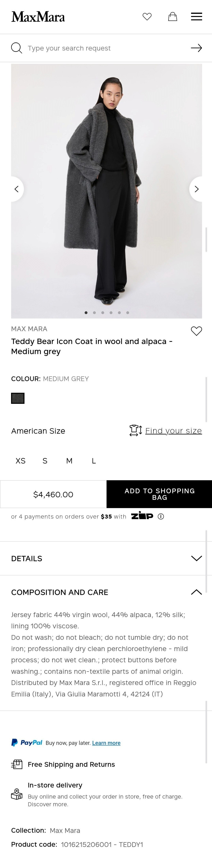Click the search magnifier icon
The height and width of the screenshot is (868, 212).
[x=17, y=48]
